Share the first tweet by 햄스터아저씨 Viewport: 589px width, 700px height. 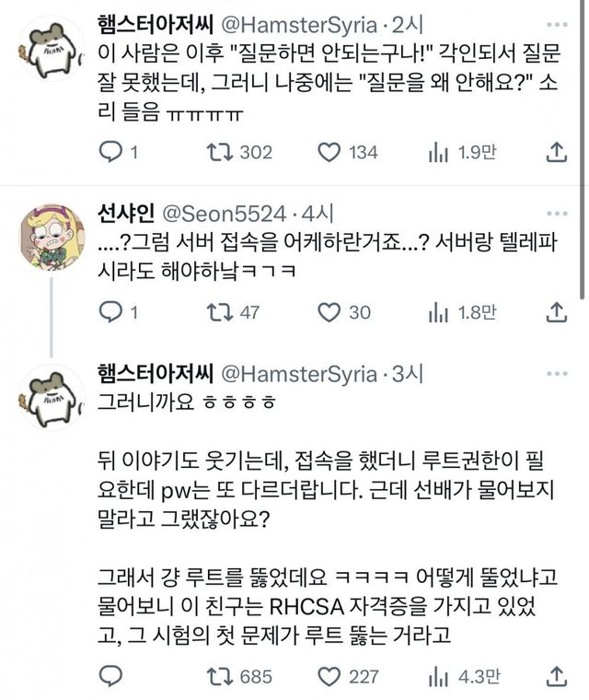(x=556, y=153)
